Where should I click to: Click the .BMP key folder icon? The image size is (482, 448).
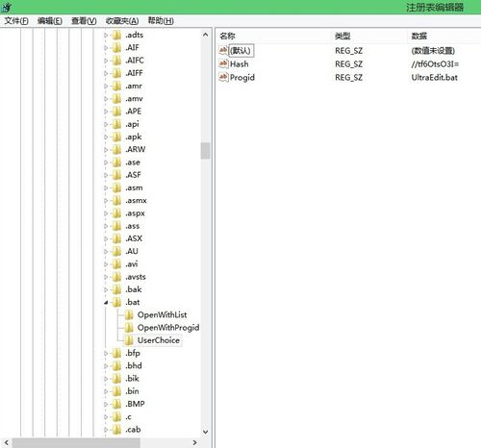tap(116, 404)
